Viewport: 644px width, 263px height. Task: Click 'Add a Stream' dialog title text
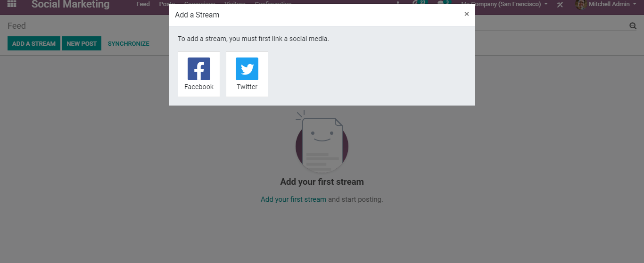(x=197, y=15)
